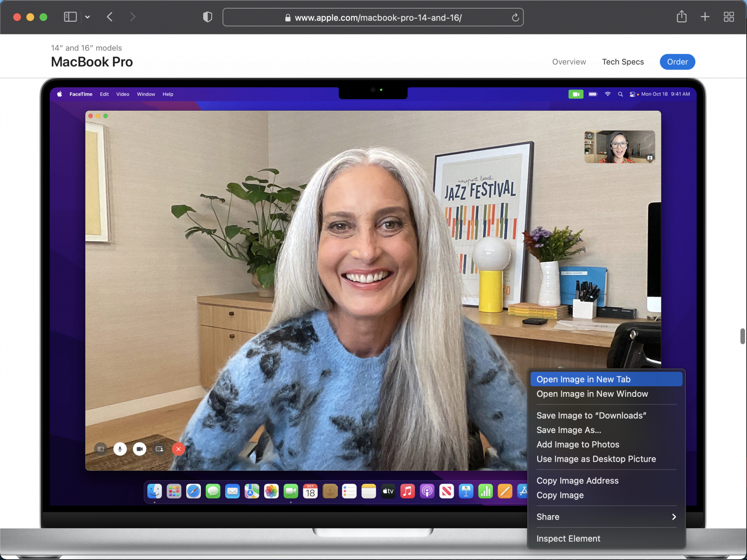Open the Share toolbar icon

click(681, 17)
